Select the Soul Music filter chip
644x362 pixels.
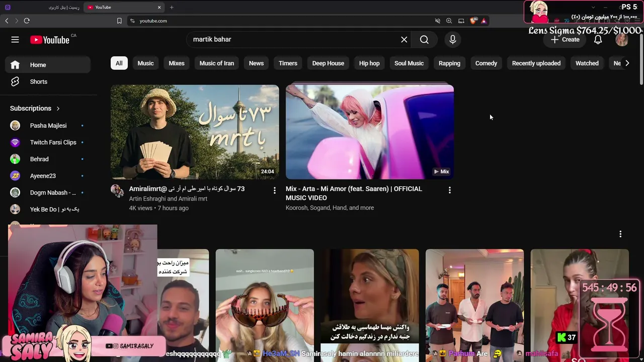409,63
